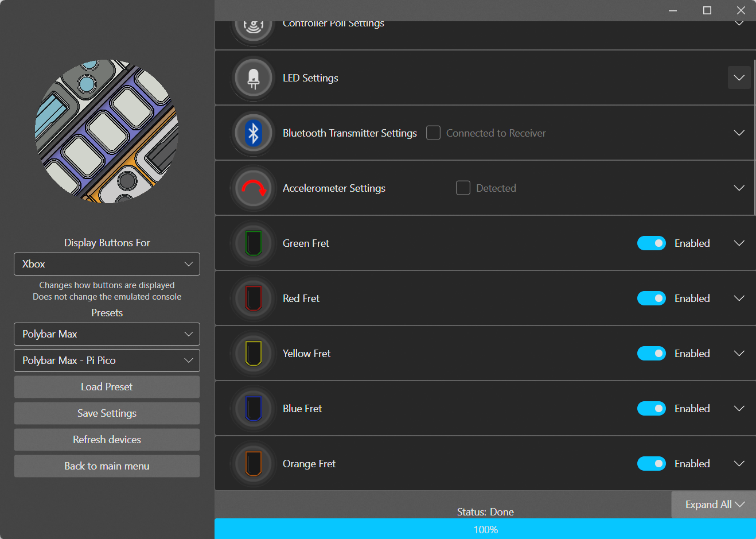This screenshot has width=756, height=539.
Task: Select the Blue Fret icon
Action: coord(253,409)
